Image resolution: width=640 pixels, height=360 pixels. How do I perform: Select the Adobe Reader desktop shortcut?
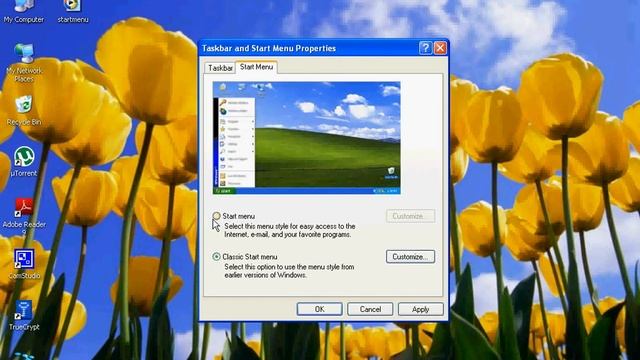(x=24, y=216)
